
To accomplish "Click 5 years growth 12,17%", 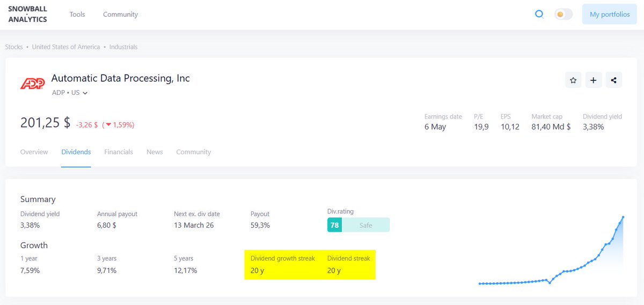I will click(186, 270).
